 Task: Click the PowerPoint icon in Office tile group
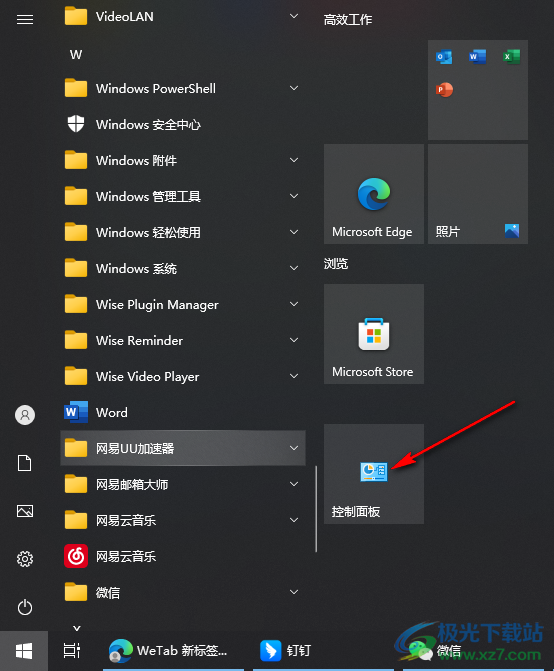(x=444, y=90)
